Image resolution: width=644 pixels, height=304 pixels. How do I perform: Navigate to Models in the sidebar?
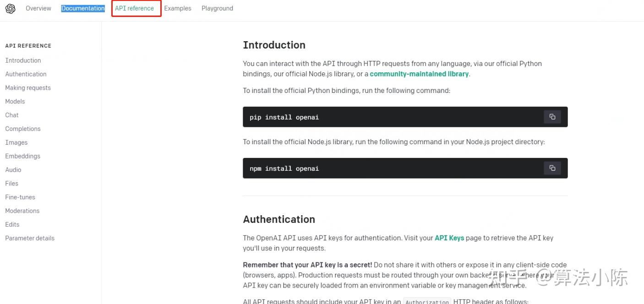click(15, 102)
